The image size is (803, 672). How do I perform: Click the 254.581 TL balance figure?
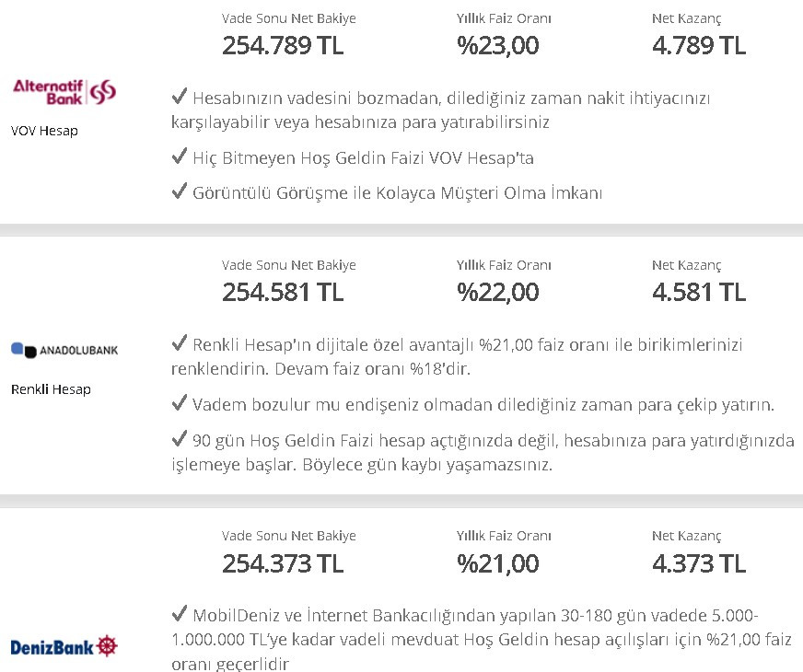coord(283,292)
